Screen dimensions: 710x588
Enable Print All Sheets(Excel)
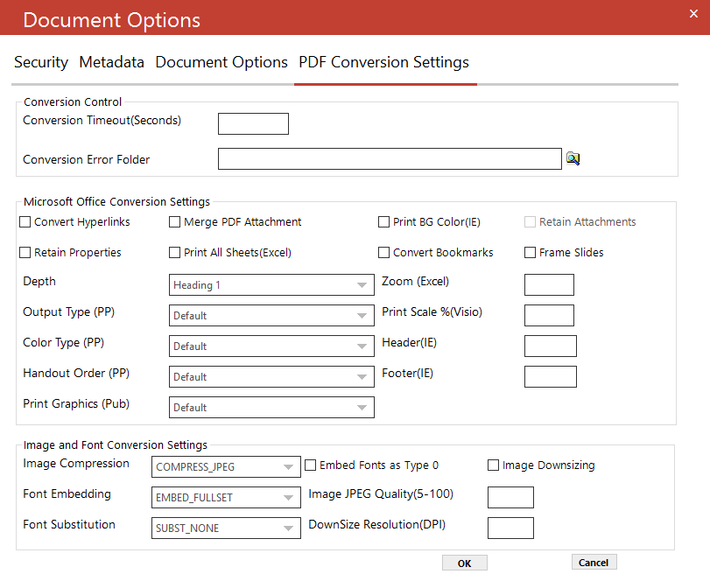175,253
